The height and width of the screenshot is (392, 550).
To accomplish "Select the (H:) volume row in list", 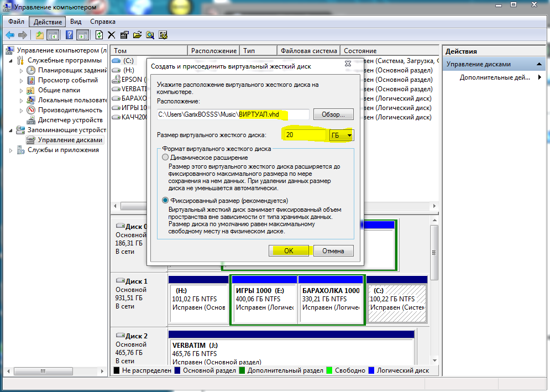I will [129, 70].
